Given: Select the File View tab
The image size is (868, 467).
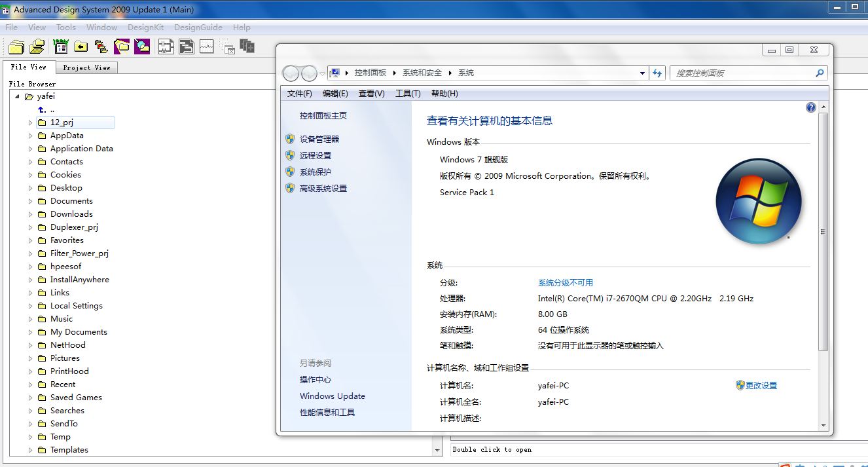Looking at the screenshot, I should tap(29, 67).
